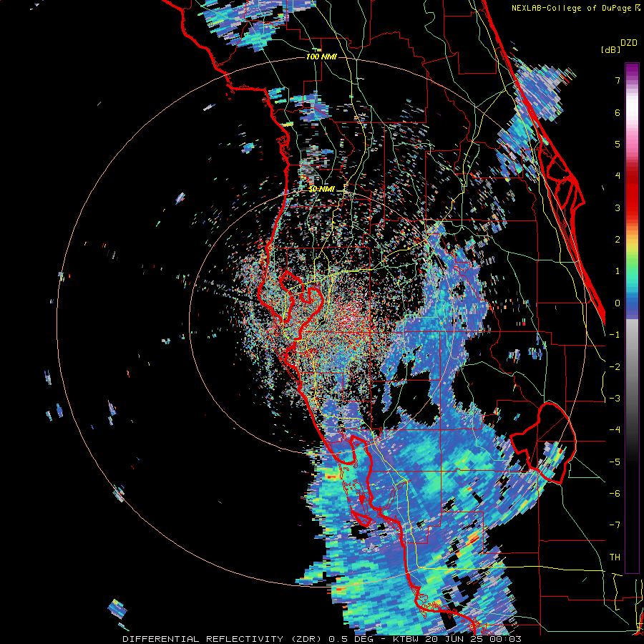
Task: Click the 4 value on the color scale
Action: coord(618,176)
